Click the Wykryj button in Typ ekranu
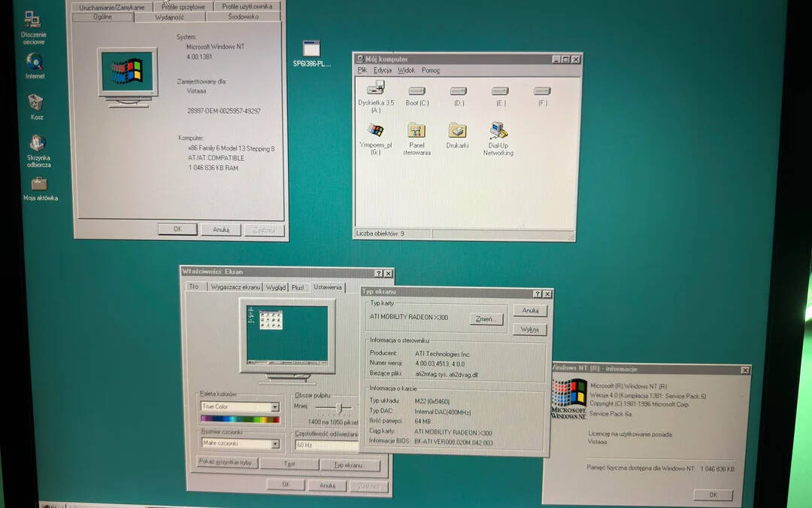The height and width of the screenshot is (508, 812). (x=530, y=329)
